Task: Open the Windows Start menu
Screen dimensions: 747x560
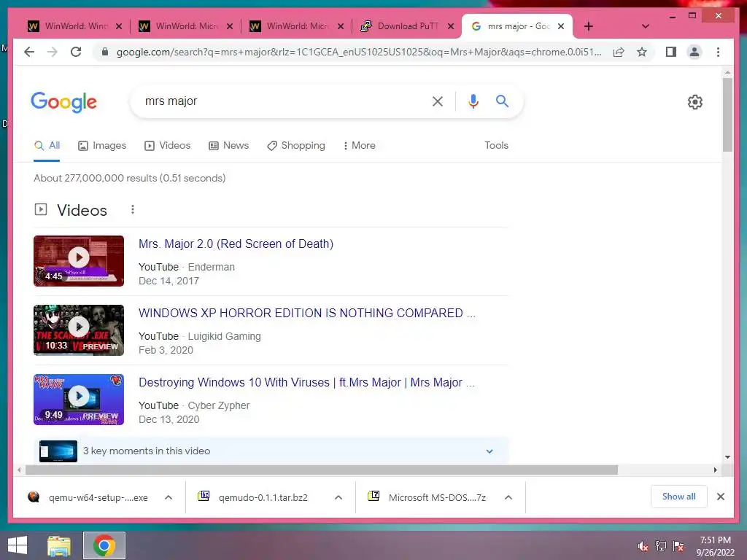Action: tap(18, 545)
